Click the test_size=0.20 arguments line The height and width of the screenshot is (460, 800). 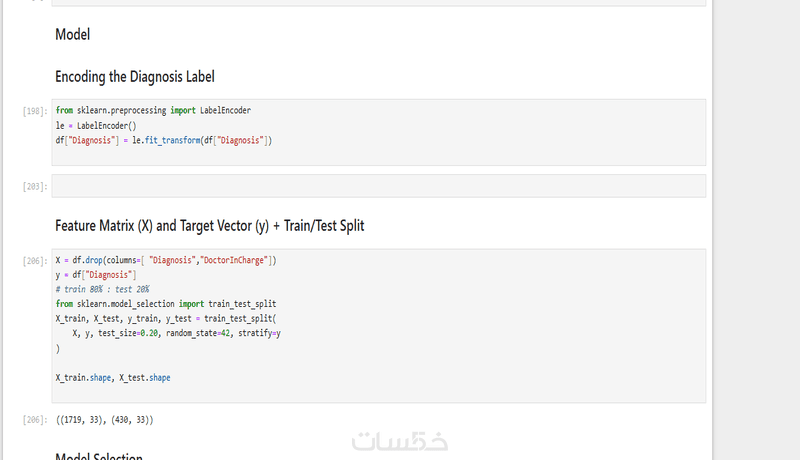tap(177, 333)
